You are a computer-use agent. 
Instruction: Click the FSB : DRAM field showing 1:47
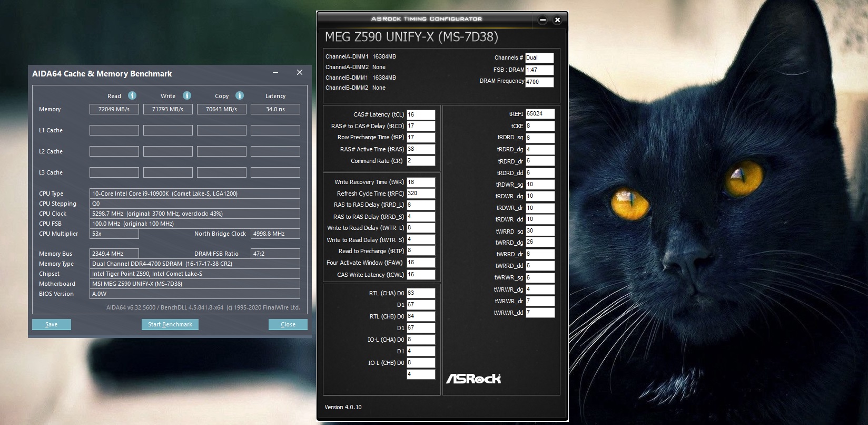click(539, 70)
